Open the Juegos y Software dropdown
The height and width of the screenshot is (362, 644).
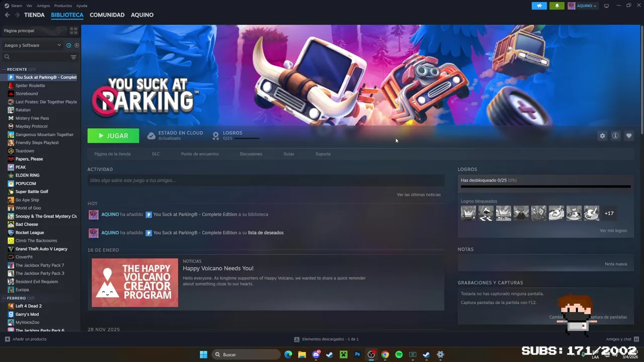[33, 45]
